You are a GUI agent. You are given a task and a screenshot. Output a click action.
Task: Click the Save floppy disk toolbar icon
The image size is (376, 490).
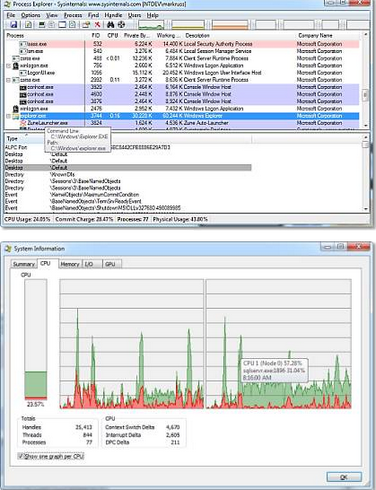tap(13, 25)
